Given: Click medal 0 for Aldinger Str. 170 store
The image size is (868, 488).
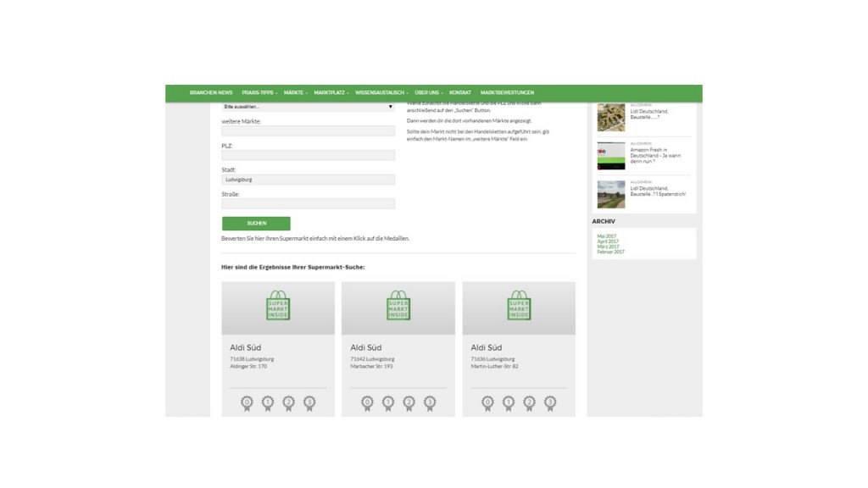Looking at the screenshot, I should click(247, 402).
